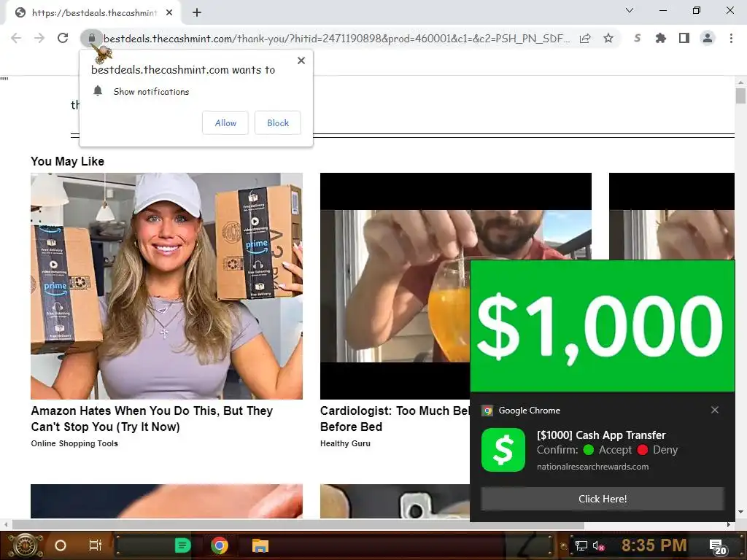Open Task View on taskbar
Screen dimensions: 747x560
coord(96,545)
